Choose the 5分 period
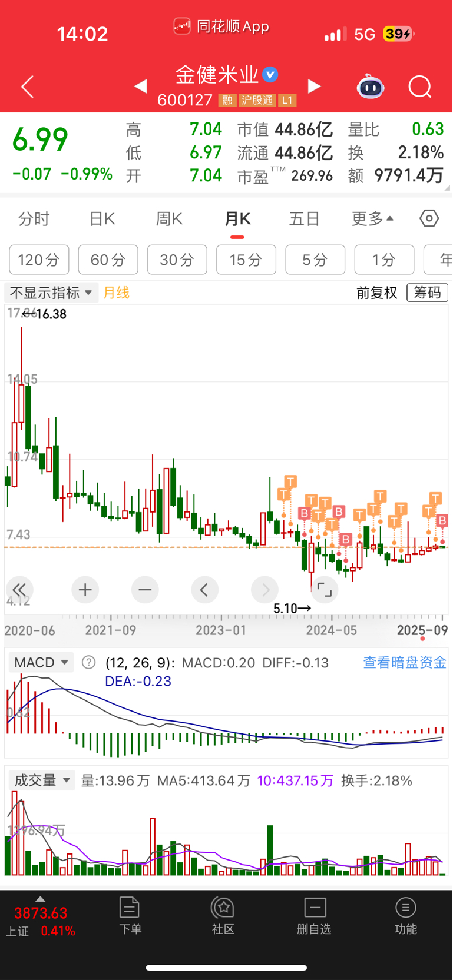This screenshot has width=453, height=980. 315,260
